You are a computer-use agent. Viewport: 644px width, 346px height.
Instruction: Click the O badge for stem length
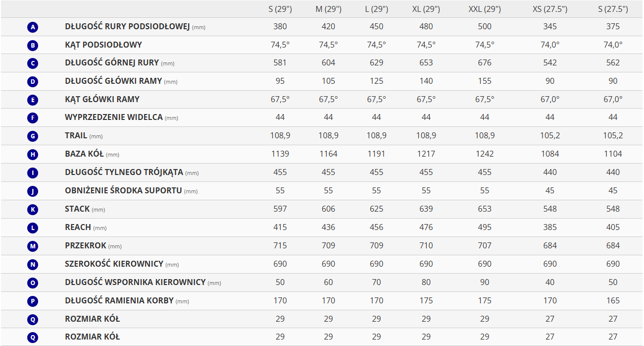click(x=33, y=283)
